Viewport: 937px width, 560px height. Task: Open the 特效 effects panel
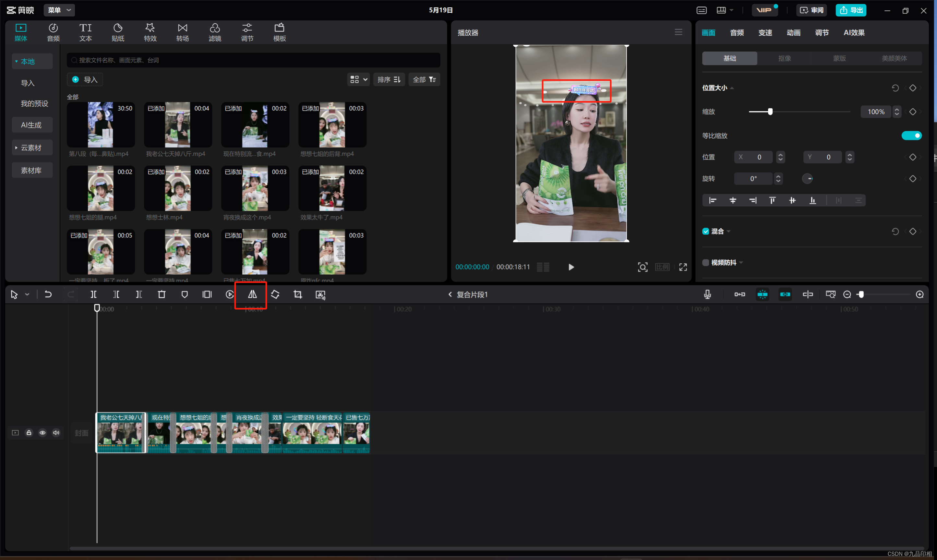(x=150, y=32)
